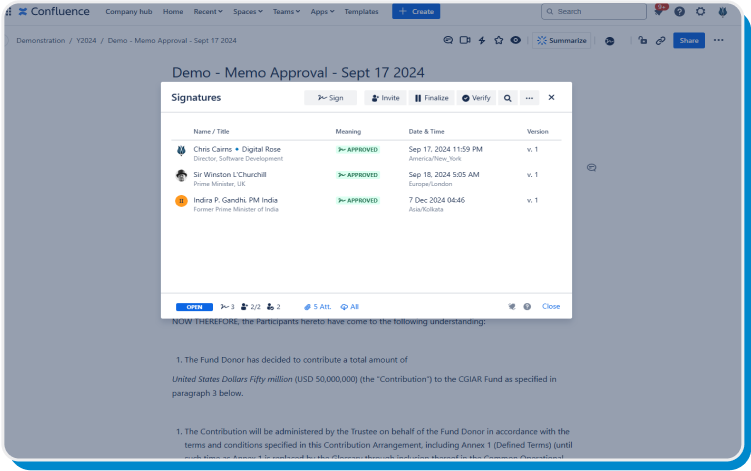Open Company hub in top navigation
751x471 pixels.
129,11
